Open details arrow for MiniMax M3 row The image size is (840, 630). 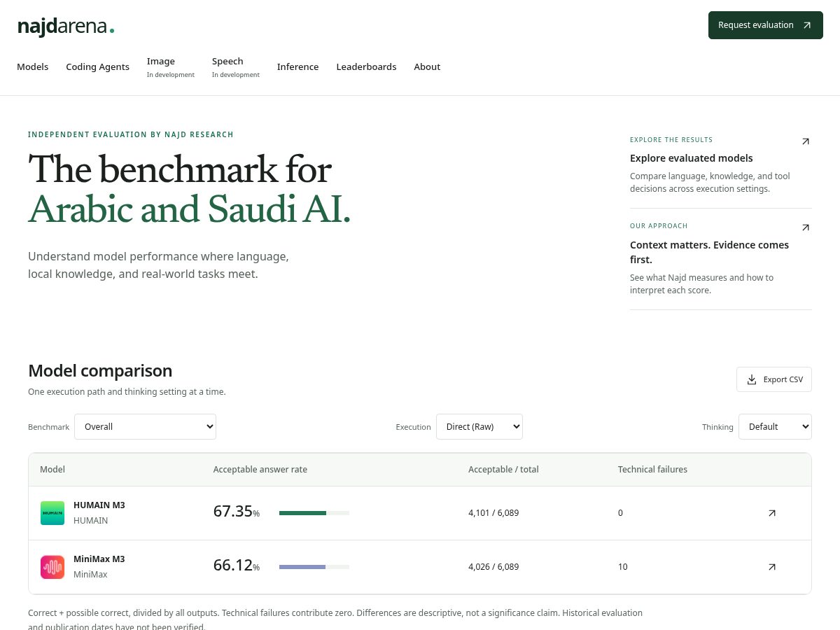(772, 567)
